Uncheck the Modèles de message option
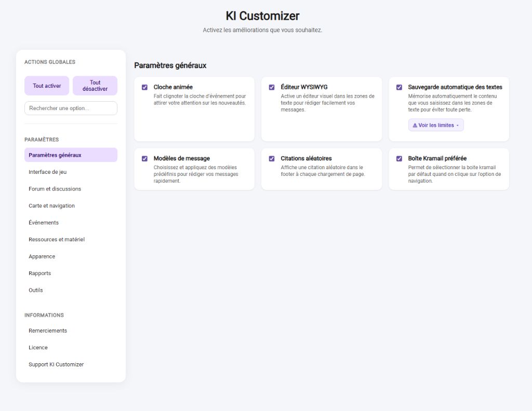532x411 pixels. tap(144, 158)
